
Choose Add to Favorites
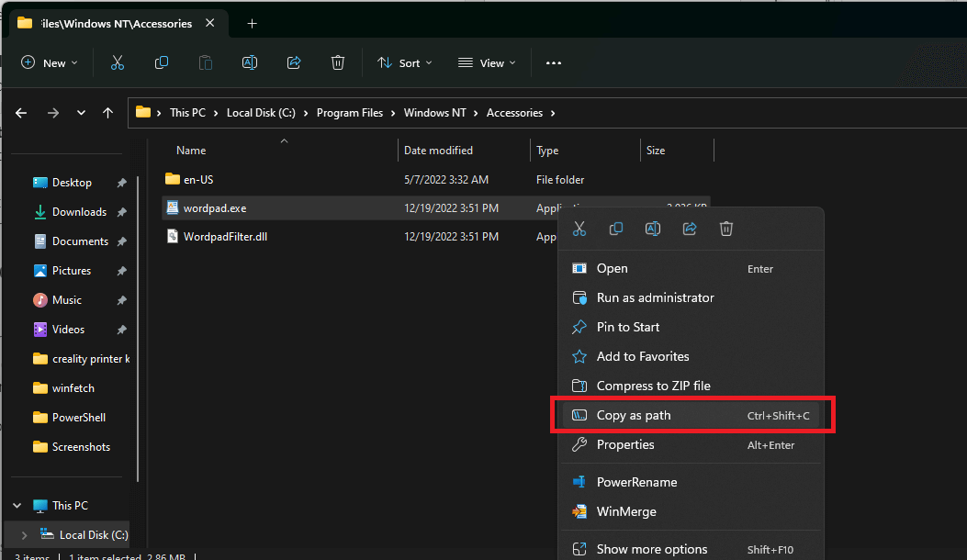coord(691,356)
